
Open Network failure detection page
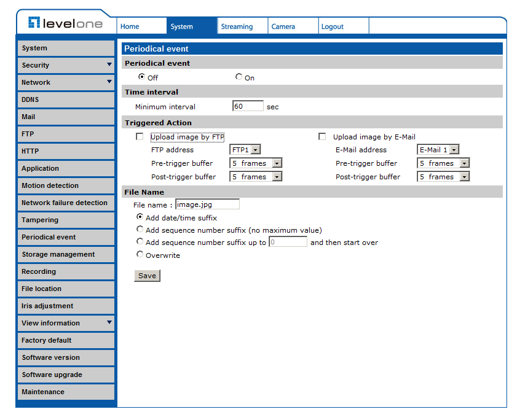[66, 203]
